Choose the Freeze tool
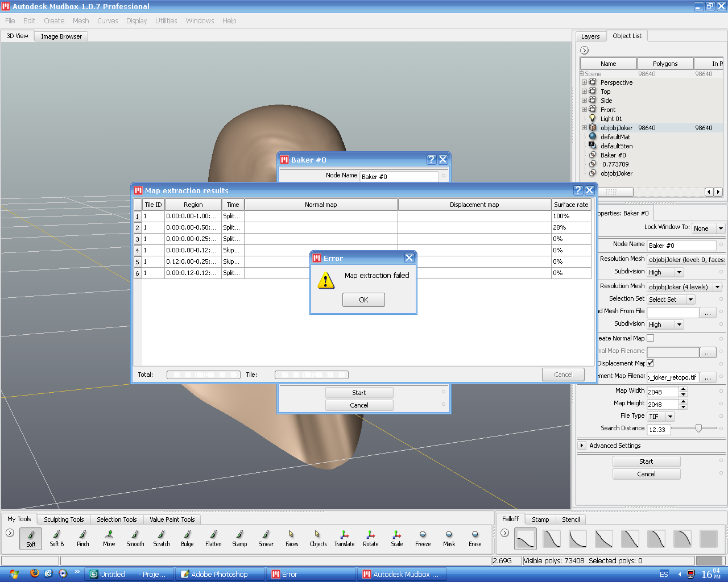The image size is (728, 582). coord(423,538)
